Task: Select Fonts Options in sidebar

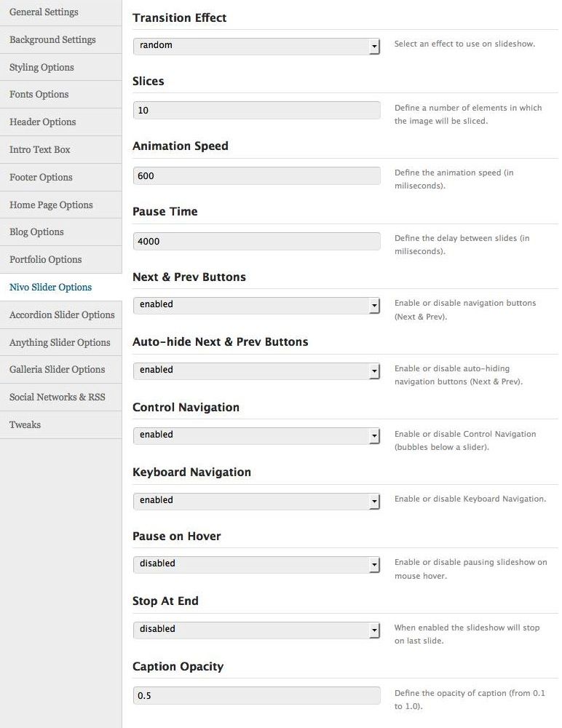Action: point(39,95)
